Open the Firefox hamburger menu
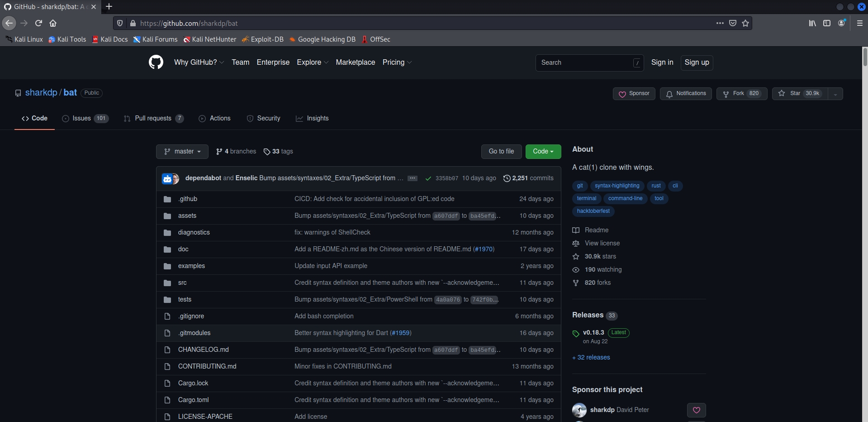 click(860, 23)
